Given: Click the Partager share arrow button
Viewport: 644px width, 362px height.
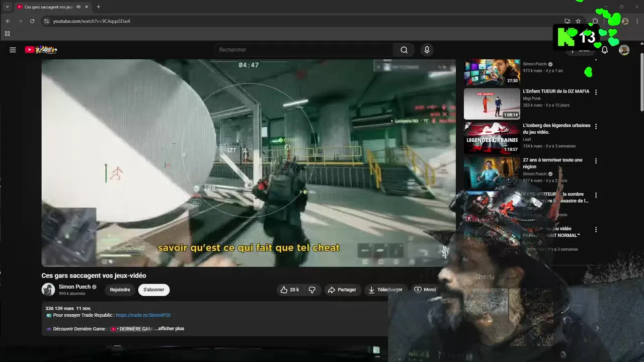Looking at the screenshot, I should pos(342,290).
